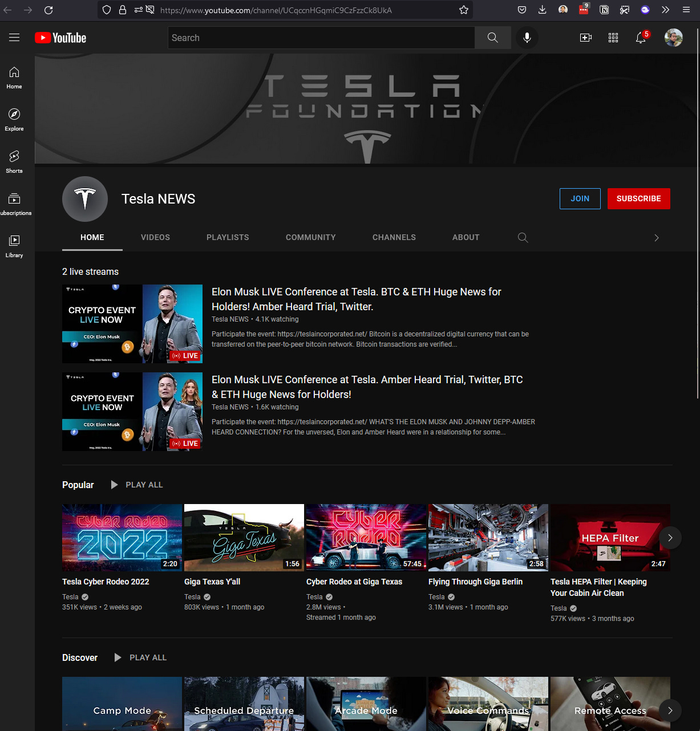700x731 pixels.
Task: Open Flying Through Giga Berlin thumbnail
Action: [488, 538]
